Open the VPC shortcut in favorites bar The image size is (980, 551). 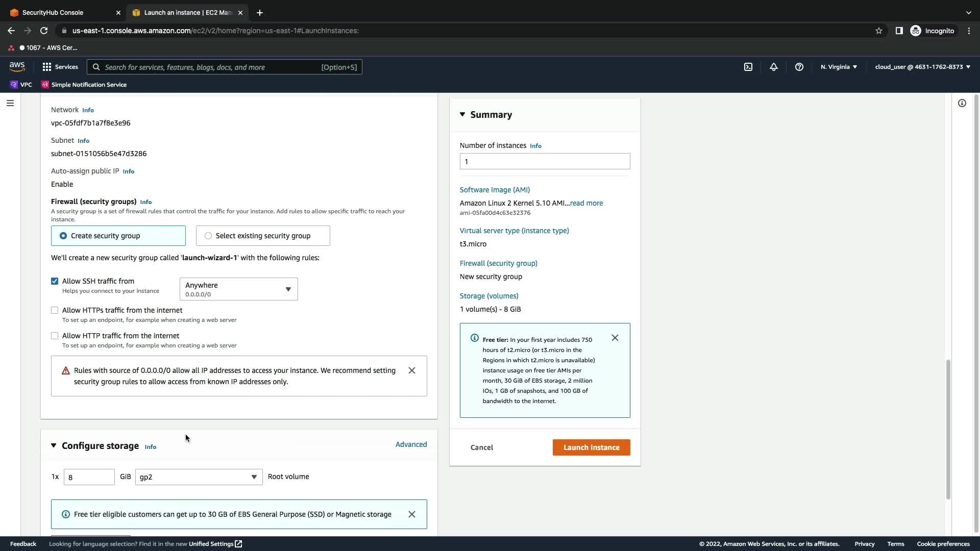click(x=21, y=85)
